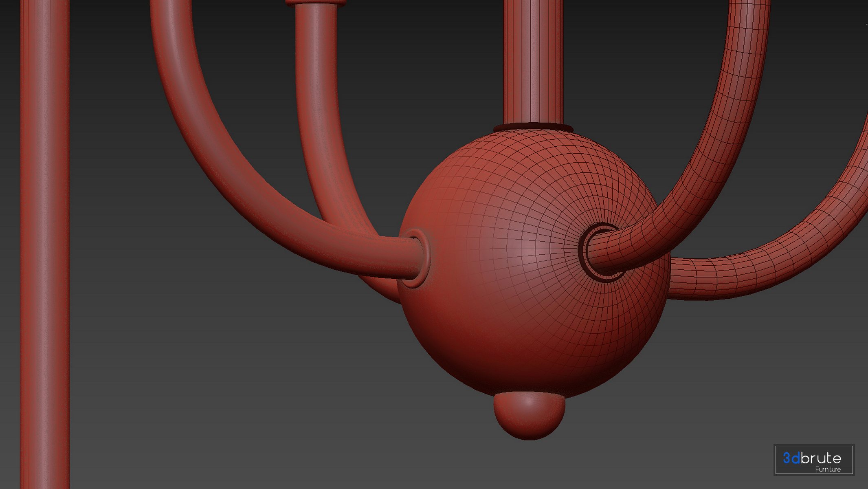Click the 3dbrute logo watermark
868x489 pixels.
click(813, 460)
